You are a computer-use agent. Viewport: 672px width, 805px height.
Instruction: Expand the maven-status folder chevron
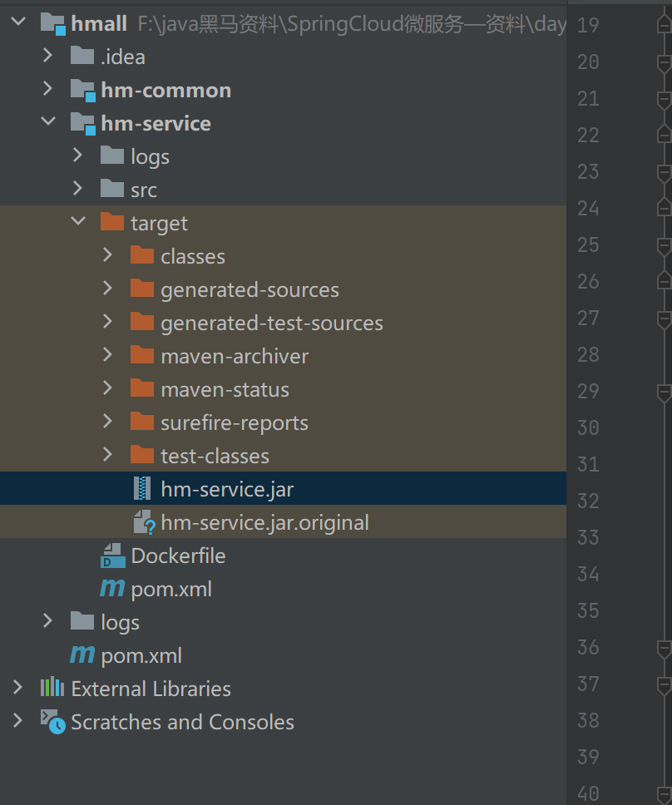coord(107,388)
